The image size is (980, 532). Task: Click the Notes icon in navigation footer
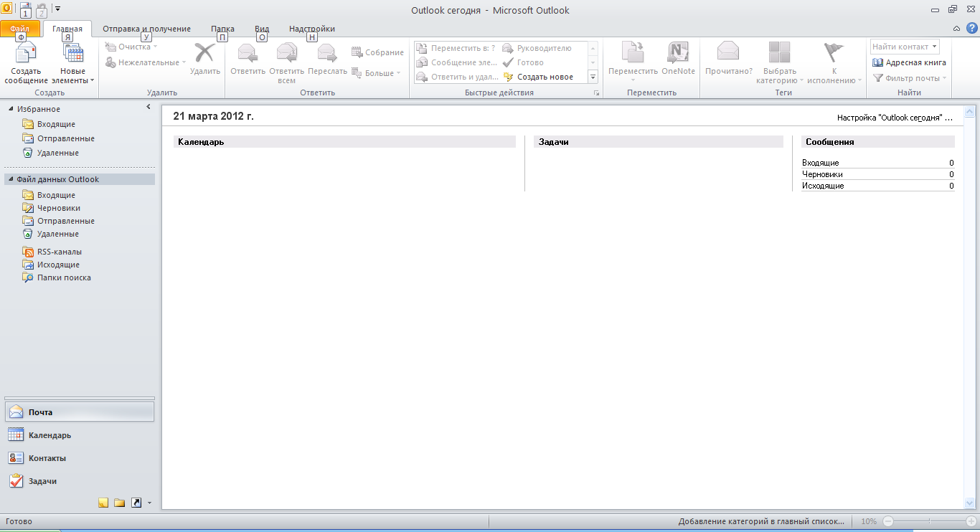coord(103,503)
